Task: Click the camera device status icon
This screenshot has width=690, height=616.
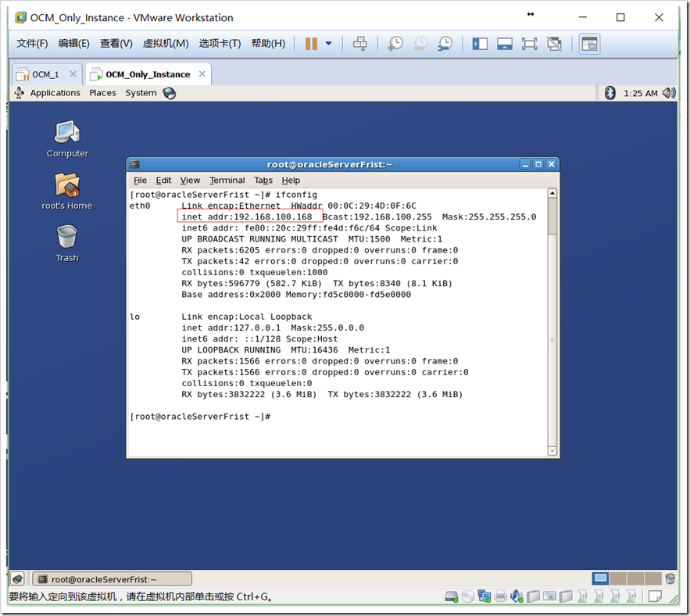Action: click(x=549, y=596)
